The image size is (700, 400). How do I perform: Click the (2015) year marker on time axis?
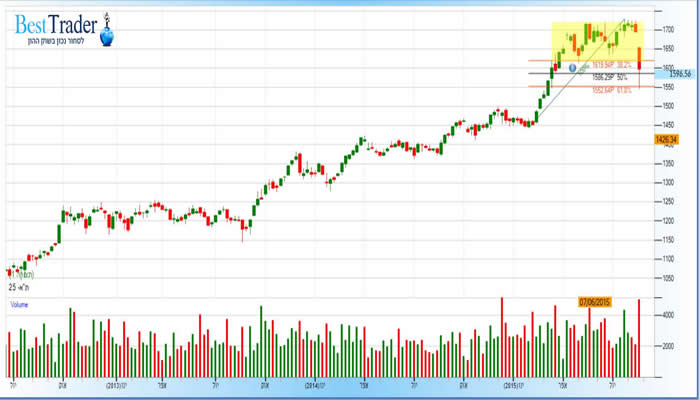coord(513,384)
